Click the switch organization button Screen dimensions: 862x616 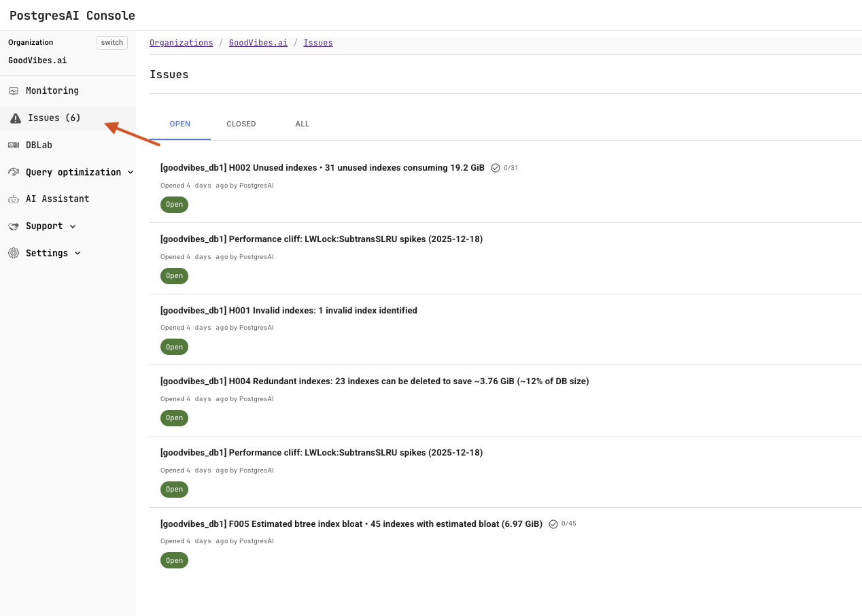pos(111,42)
